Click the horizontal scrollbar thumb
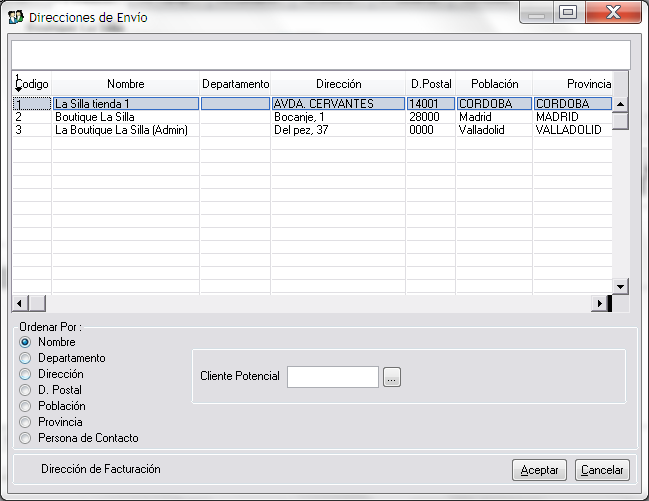 click(37, 303)
